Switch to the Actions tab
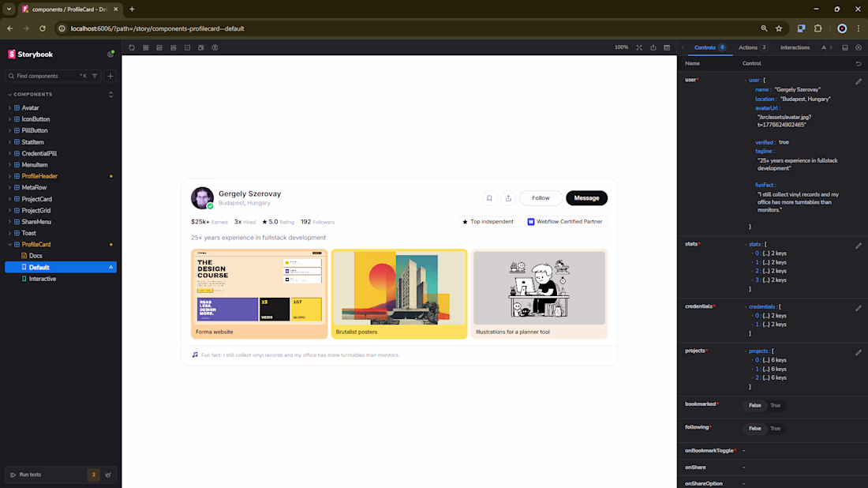868x488 pixels. pos(752,47)
